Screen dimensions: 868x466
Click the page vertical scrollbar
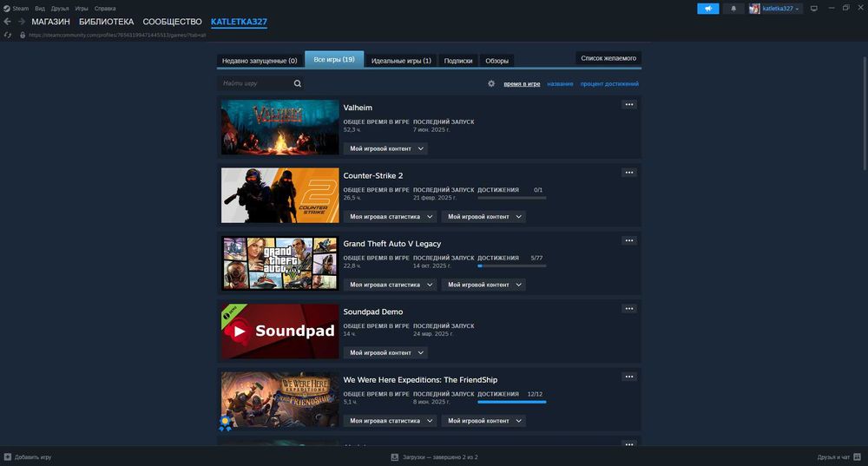(x=865, y=114)
